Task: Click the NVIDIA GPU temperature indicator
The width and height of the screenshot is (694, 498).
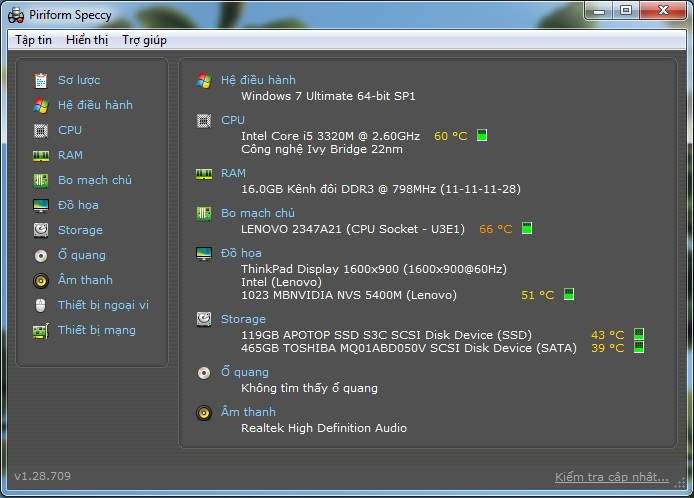Action: 568,295
